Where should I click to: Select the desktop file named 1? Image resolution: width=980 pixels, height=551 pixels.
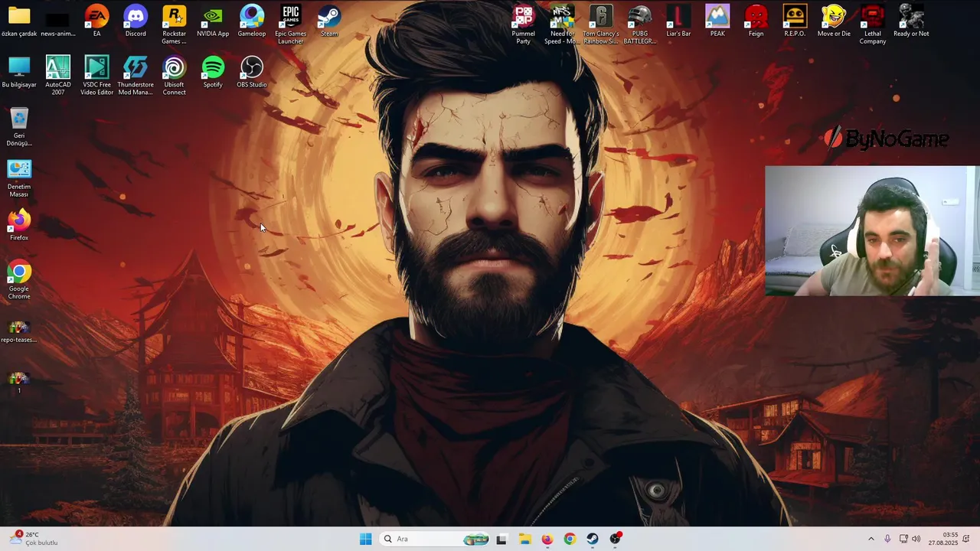19,382
